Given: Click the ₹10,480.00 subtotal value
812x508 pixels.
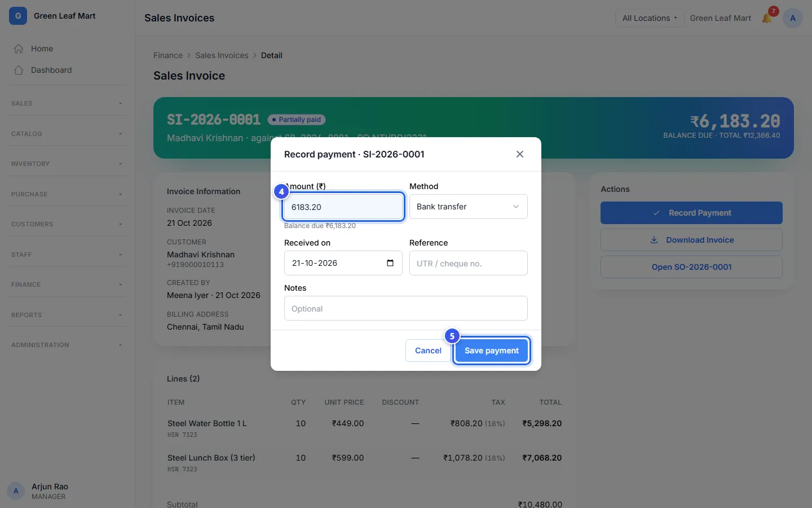Looking at the screenshot, I should 540,504.
